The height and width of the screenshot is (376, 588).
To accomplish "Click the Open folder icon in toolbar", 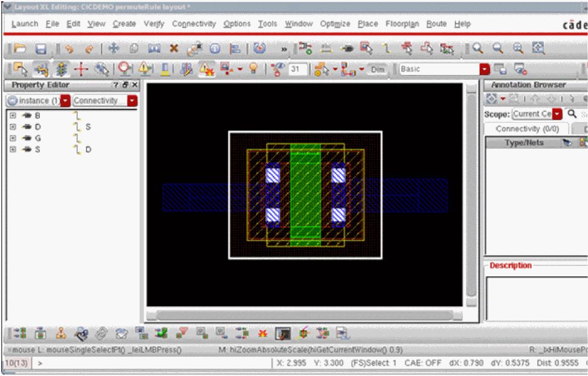I will 20,49.
